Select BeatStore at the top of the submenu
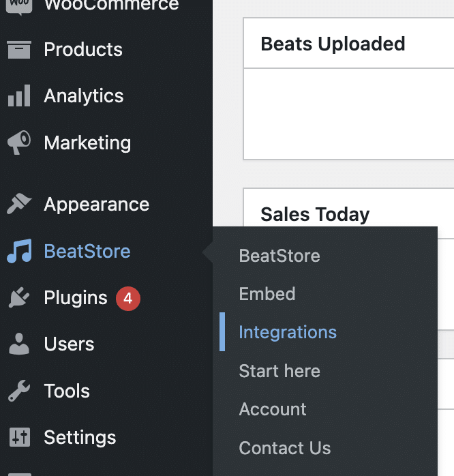 tap(279, 255)
